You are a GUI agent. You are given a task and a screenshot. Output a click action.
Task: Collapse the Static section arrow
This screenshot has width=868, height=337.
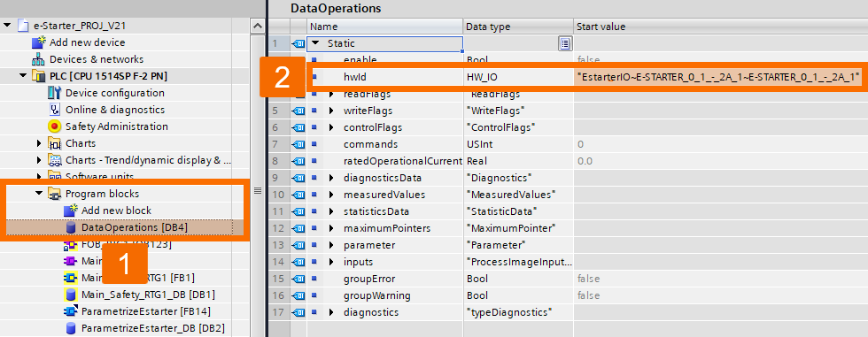[x=315, y=43]
